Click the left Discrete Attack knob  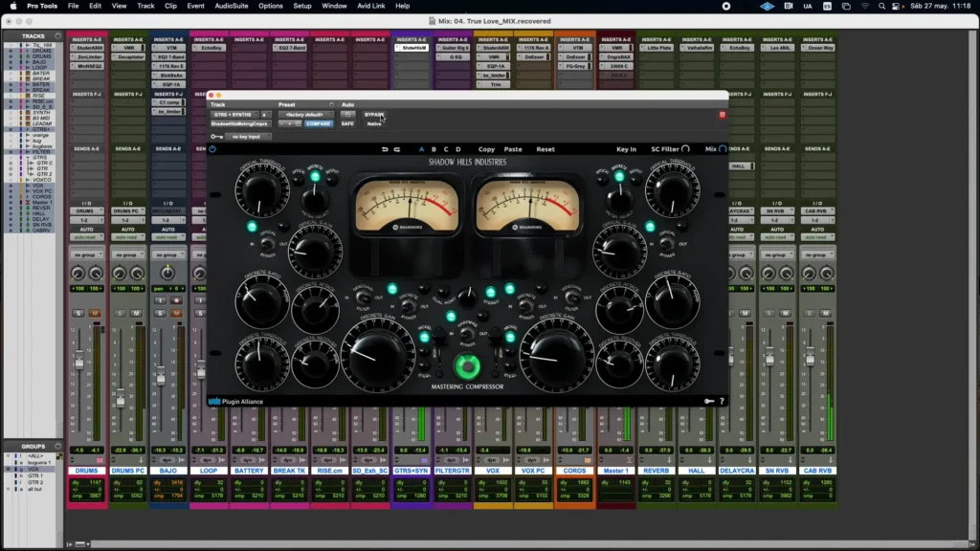pos(315,308)
